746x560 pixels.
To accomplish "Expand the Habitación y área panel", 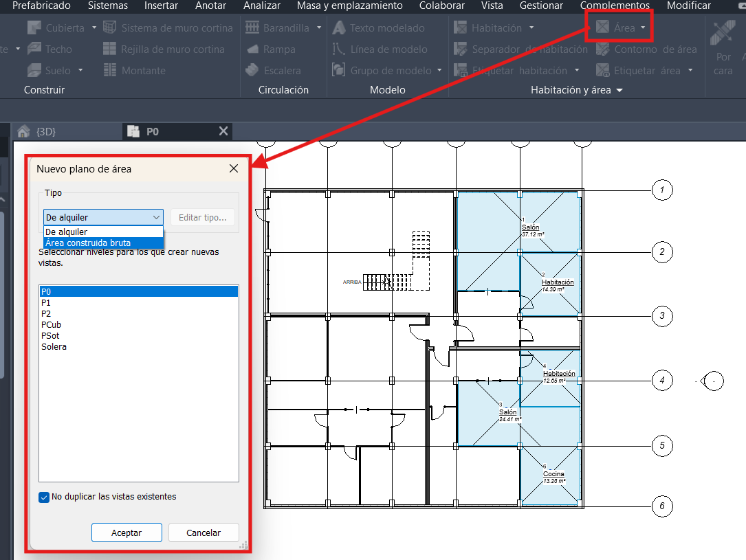I will coord(619,91).
